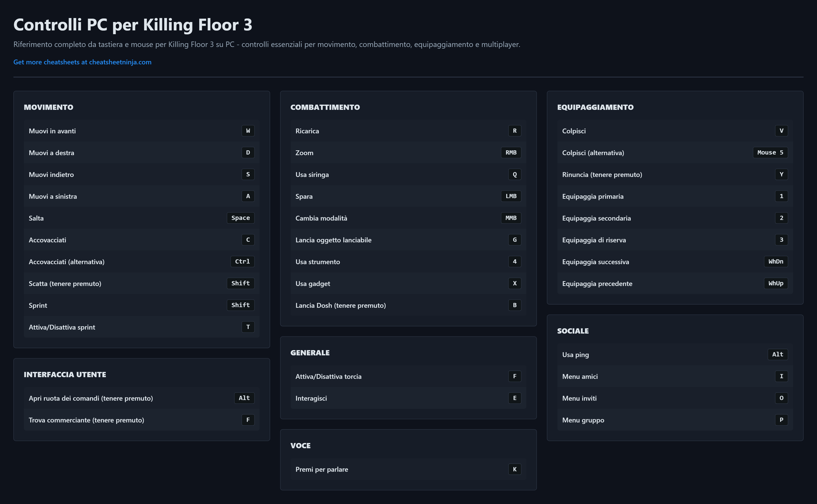Click the Ctrl key badge for Accovacciati
817x504 pixels.
[x=242, y=262]
